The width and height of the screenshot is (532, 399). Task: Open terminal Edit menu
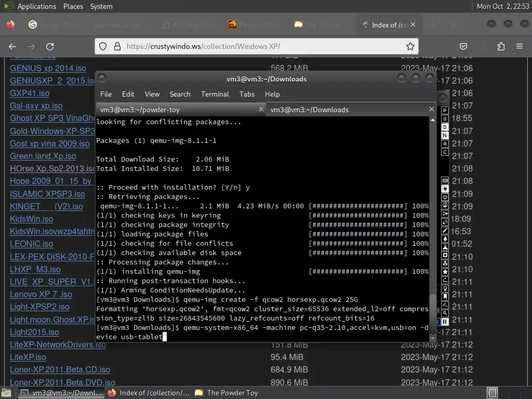coord(128,95)
